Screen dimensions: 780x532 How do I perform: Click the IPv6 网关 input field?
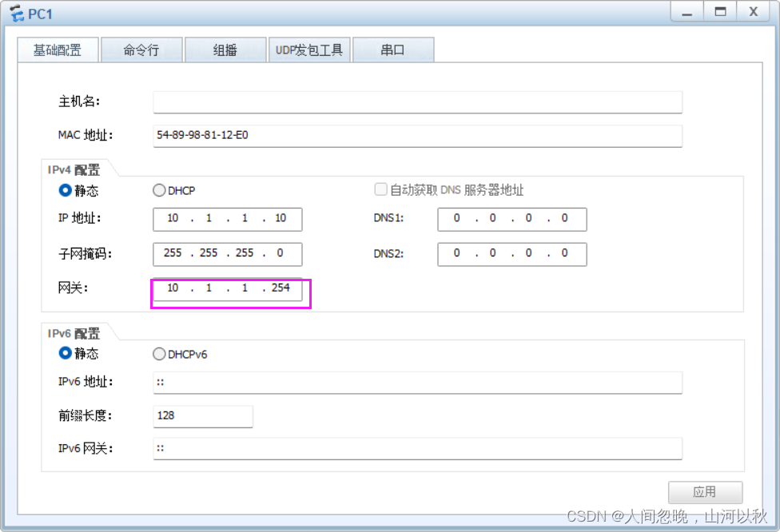[417, 448]
